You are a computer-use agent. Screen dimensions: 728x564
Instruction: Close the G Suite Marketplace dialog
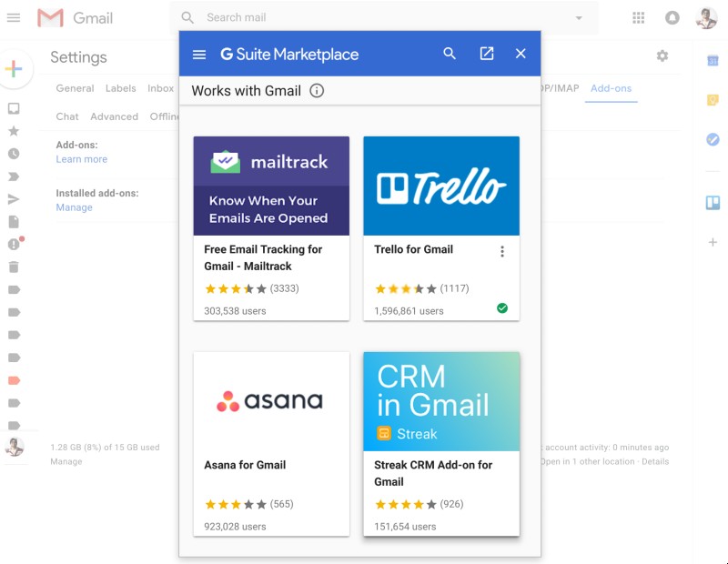click(521, 54)
